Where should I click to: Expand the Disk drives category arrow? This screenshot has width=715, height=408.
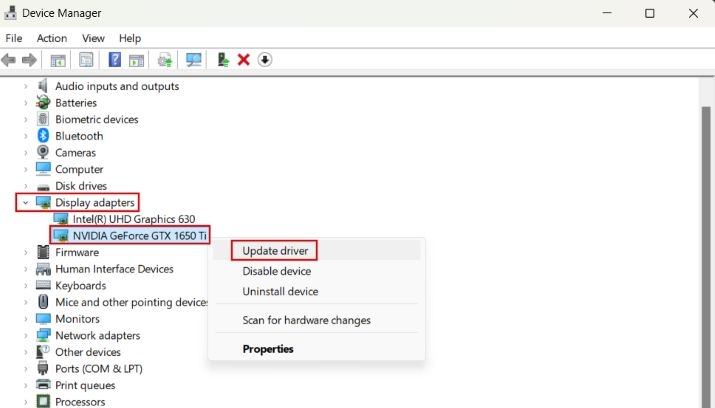pyautogui.click(x=26, y=186)
